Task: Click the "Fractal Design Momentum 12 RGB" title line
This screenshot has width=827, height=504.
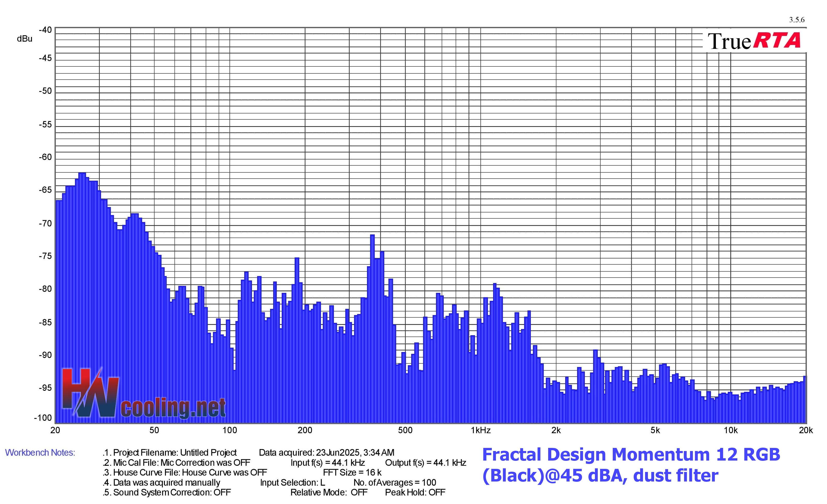Action: pyautogui.click(x=631, y=455)
